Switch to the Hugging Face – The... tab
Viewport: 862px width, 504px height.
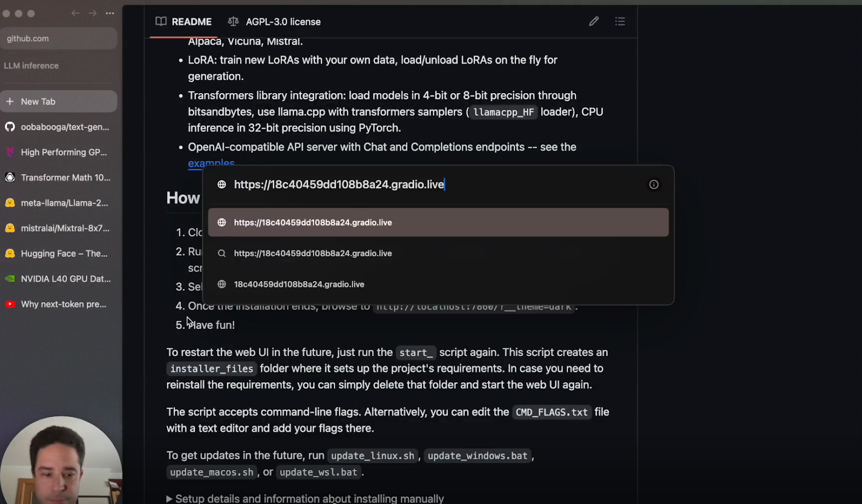pyautogui.click(x=59, y=254)
